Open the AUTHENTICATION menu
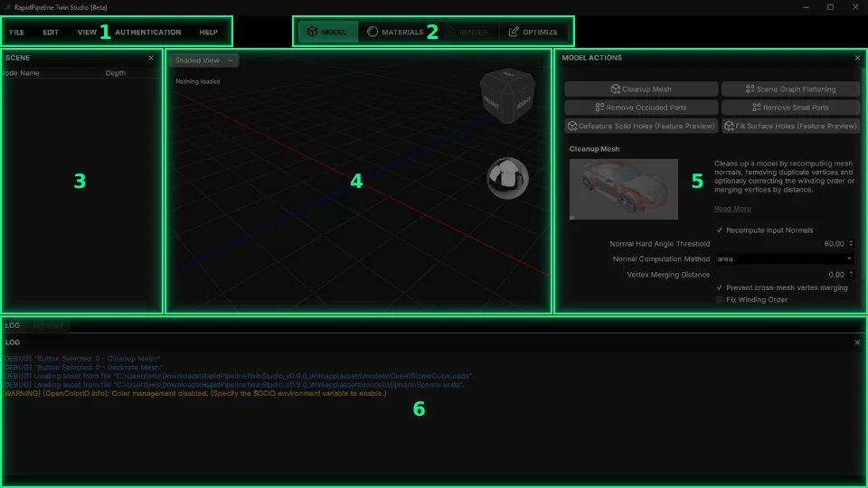Viewport: 868px width, 488px height. tap(147, 33)
